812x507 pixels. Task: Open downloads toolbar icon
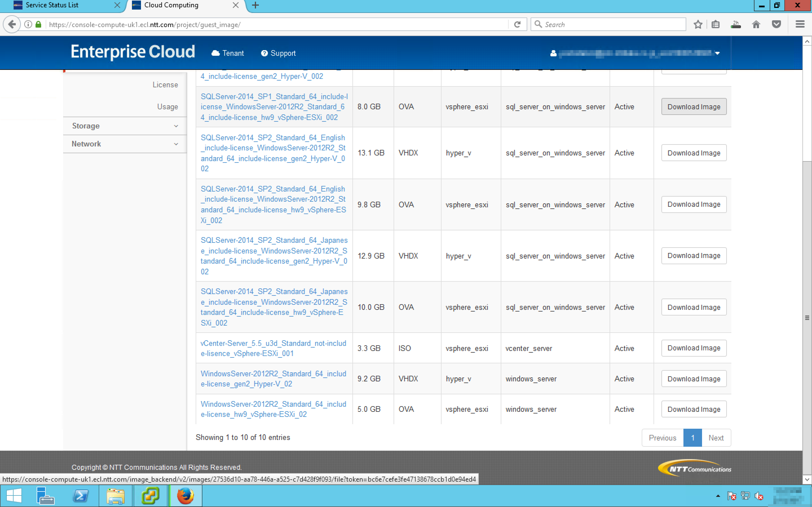[736, 25]
